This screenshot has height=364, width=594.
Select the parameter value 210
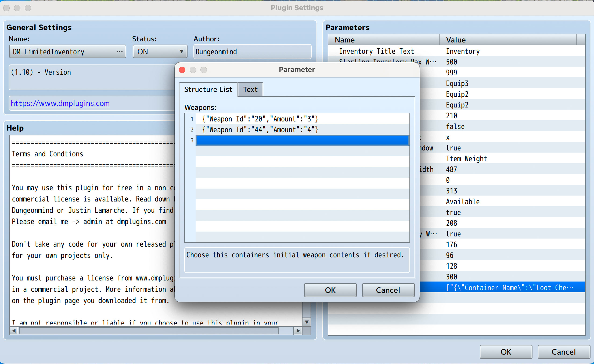click(451, 116)
